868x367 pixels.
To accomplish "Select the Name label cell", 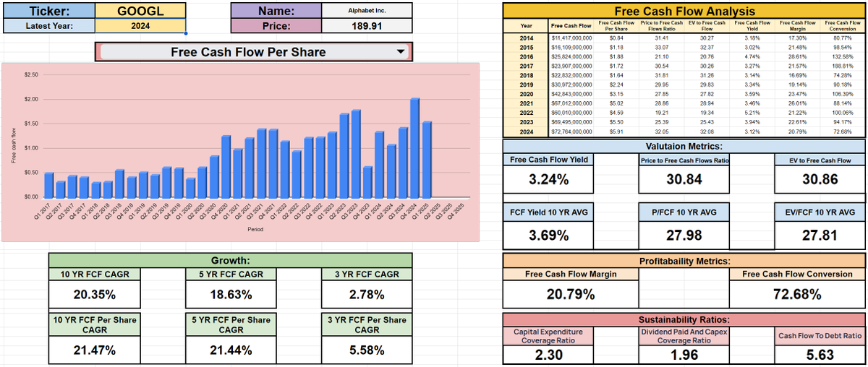I will (x=276, y=12).
